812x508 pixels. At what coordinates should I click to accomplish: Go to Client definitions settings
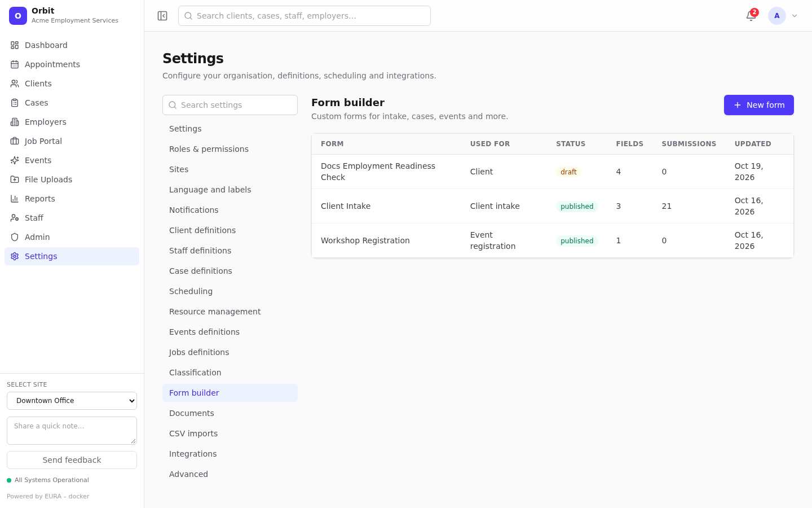pos(230,230)
